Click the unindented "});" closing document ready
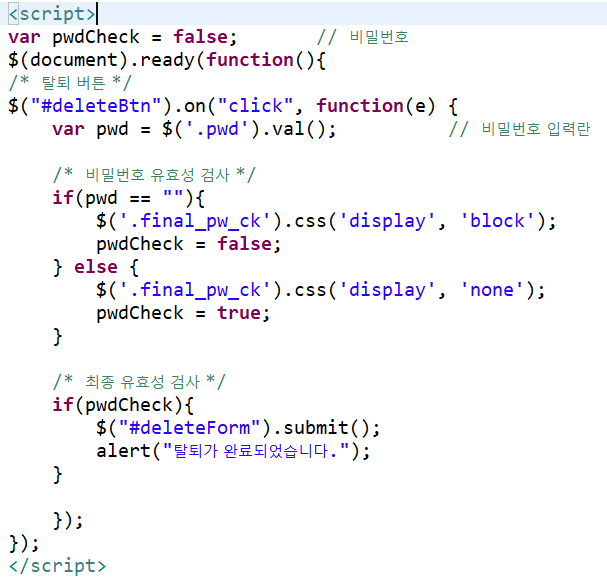Screen dimensions: 607x581 pos(24,543)
